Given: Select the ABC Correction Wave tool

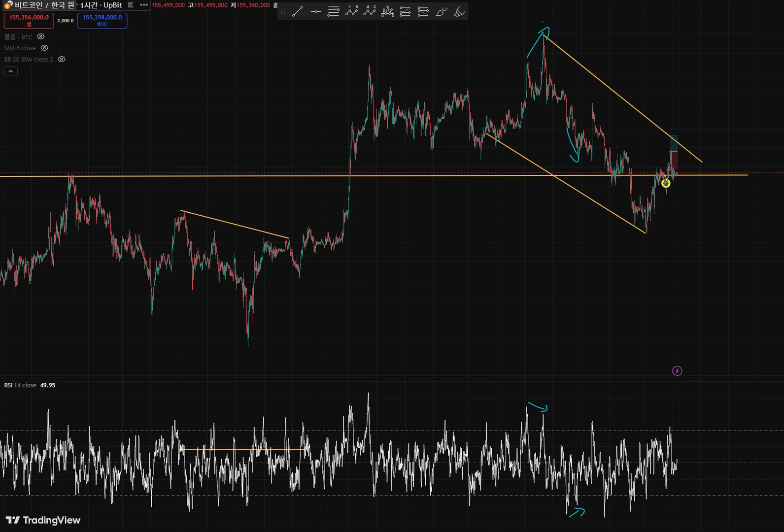Looking at the screenshot, I should 370,11.
